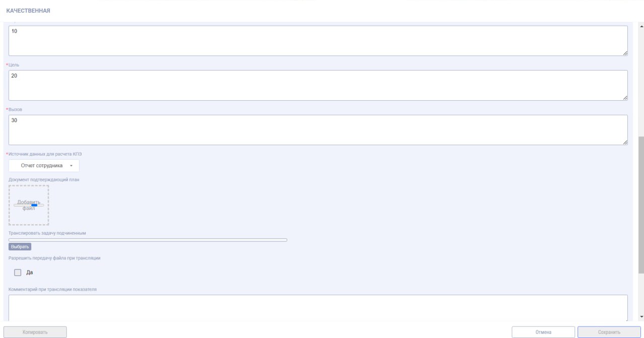
Task: Click resize handle of the Цель textarea
Action: (625, 98)
